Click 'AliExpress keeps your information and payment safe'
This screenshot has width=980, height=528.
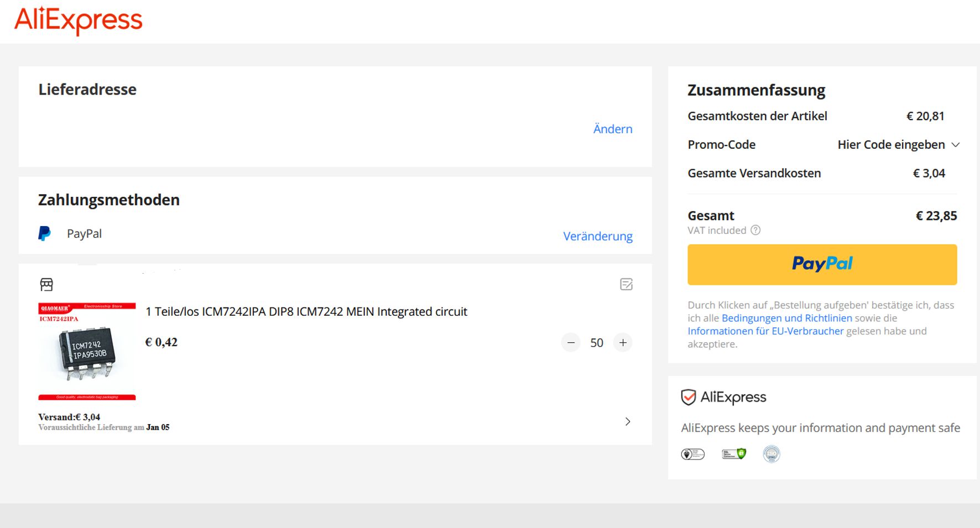(x=821, y=428)
